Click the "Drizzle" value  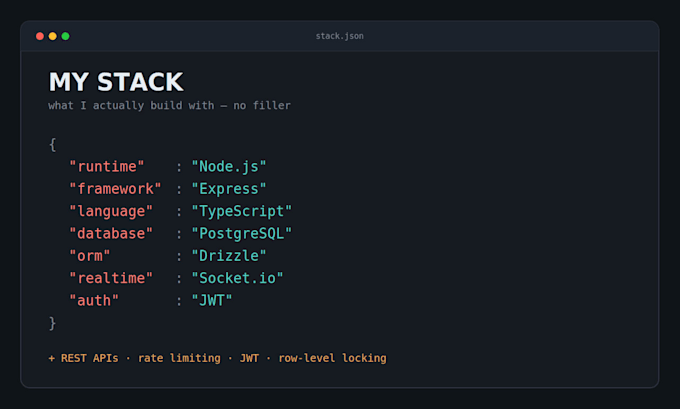point(229,256)
